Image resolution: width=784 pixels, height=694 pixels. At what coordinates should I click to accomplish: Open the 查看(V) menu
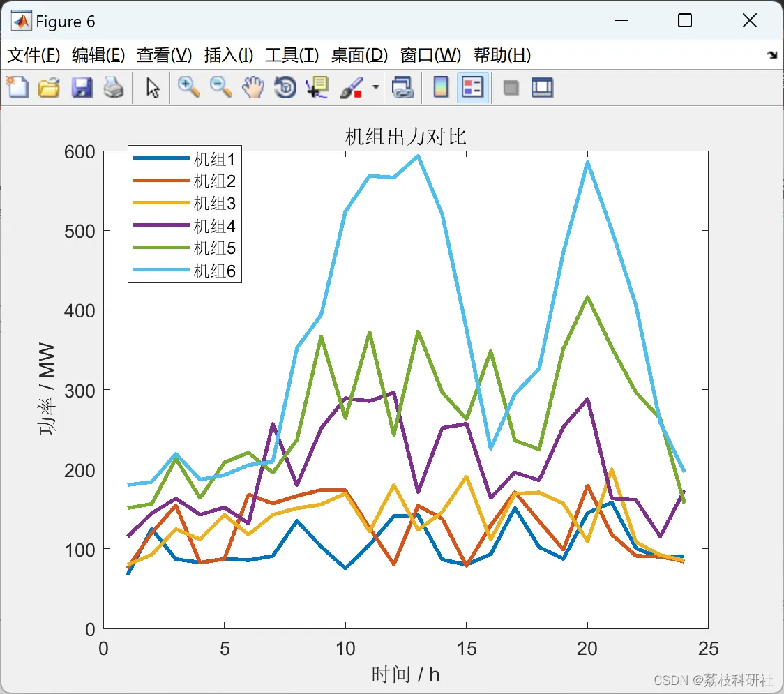164,55
